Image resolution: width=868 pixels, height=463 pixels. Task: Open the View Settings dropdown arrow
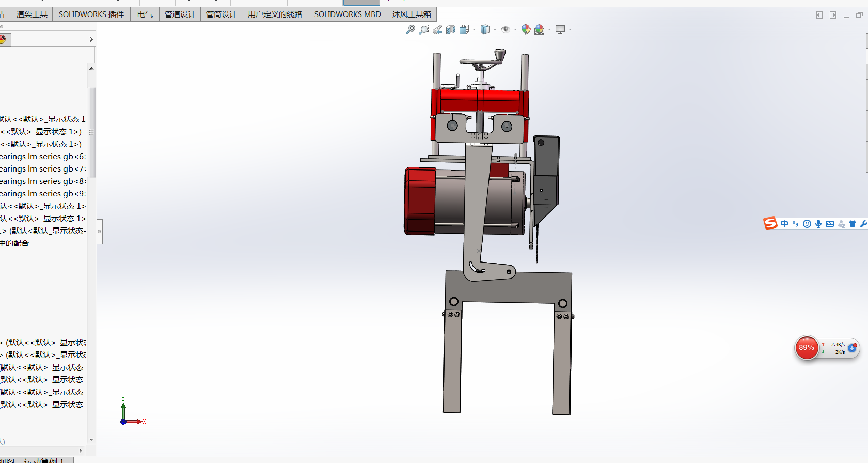(x=570, y=30)
